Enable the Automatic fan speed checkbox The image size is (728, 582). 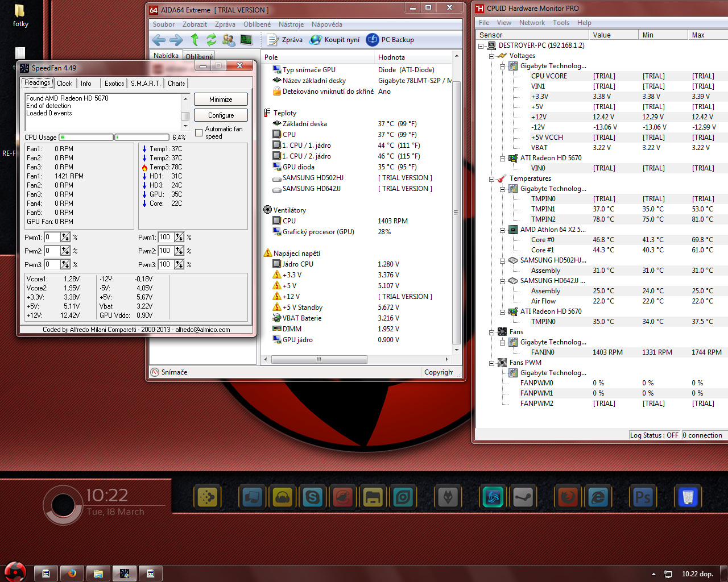tap(198, 132)
